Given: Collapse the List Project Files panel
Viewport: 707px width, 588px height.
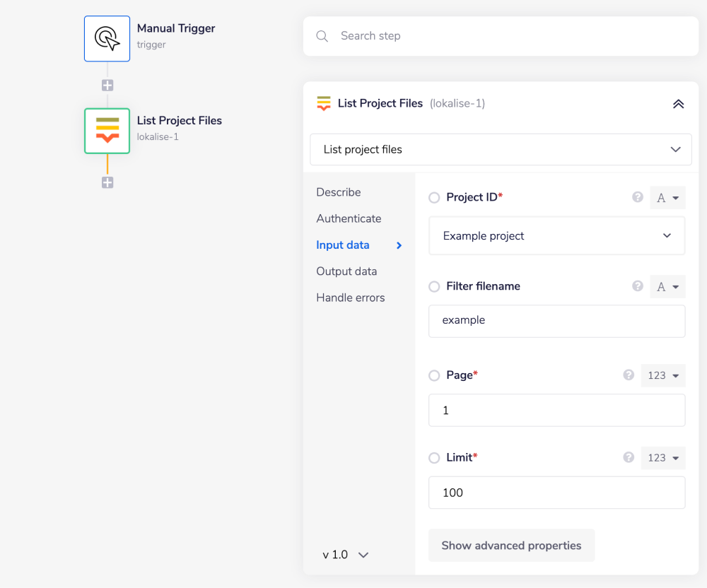Looking at the screenshot, I should 678,104.
